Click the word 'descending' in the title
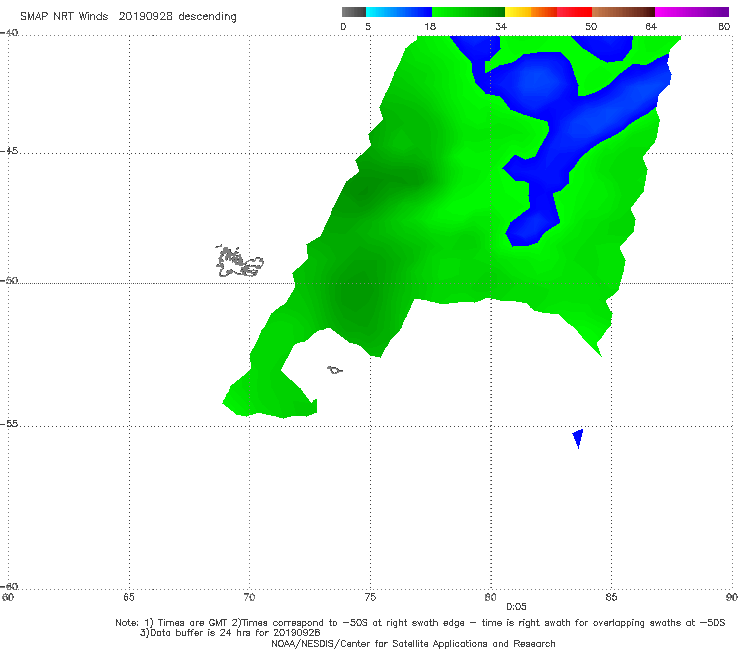The height and width of the screenshot is (650, 740). (207, 17)
